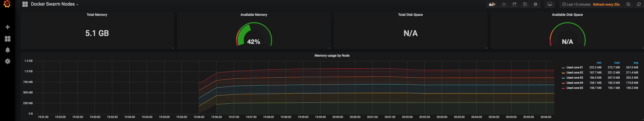This screenshot has width=644, height=121.
Task: Click the Share dashboard icon
Action: 514,4
